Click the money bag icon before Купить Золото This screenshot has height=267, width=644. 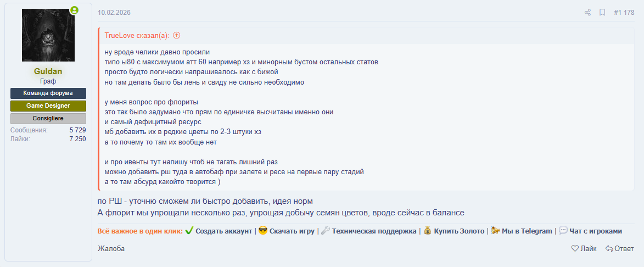pyautogui.click(x=428, y=231)
